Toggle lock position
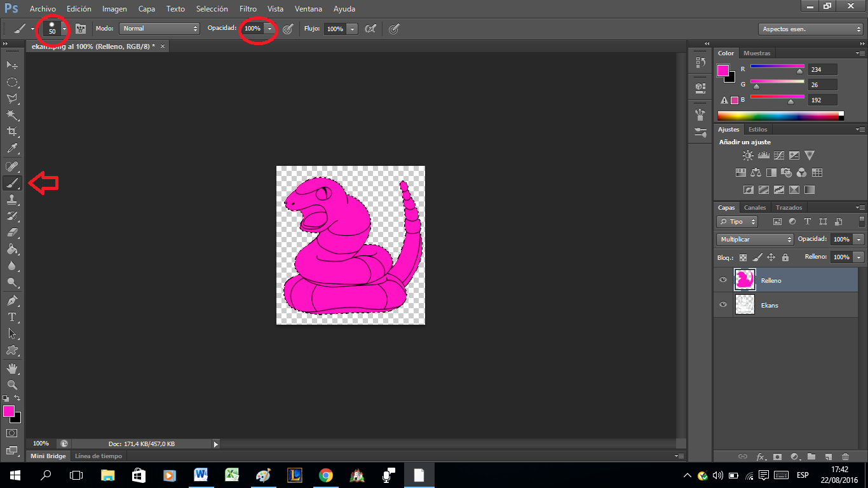 [771, 257]
